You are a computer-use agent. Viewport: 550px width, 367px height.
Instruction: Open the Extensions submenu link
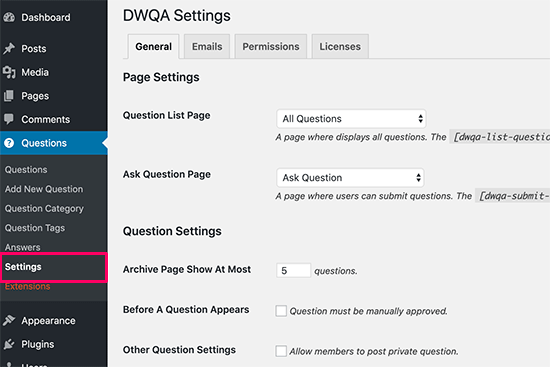click(x=27, y=286)
